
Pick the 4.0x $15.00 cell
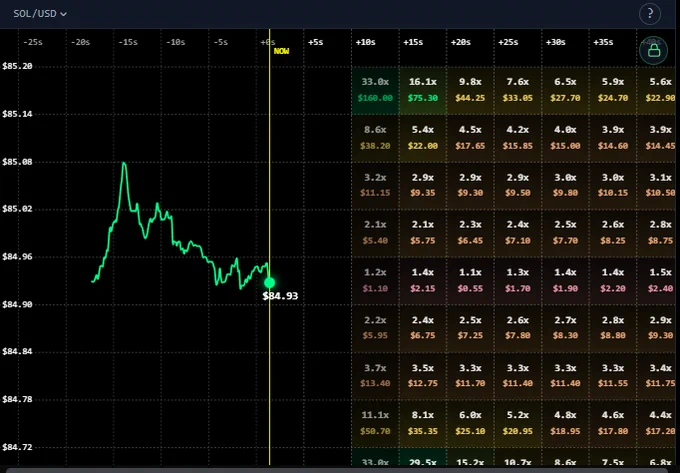(565, 138)
